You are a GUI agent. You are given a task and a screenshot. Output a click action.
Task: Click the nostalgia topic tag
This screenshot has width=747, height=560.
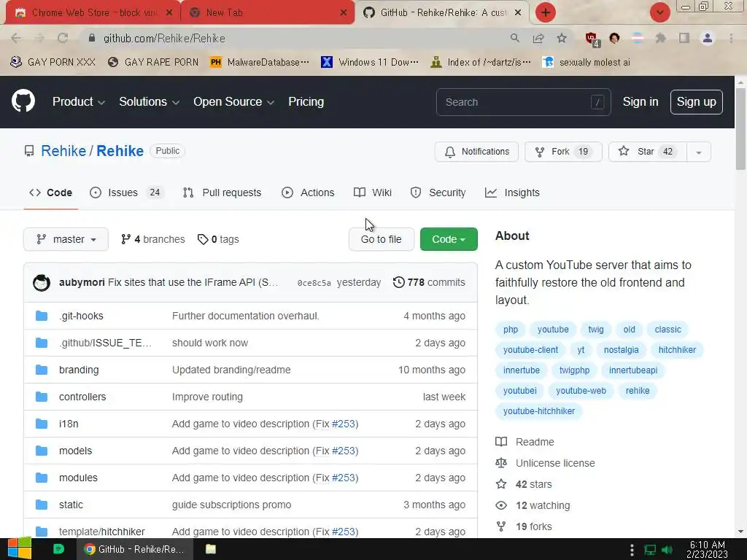point(621,350)
